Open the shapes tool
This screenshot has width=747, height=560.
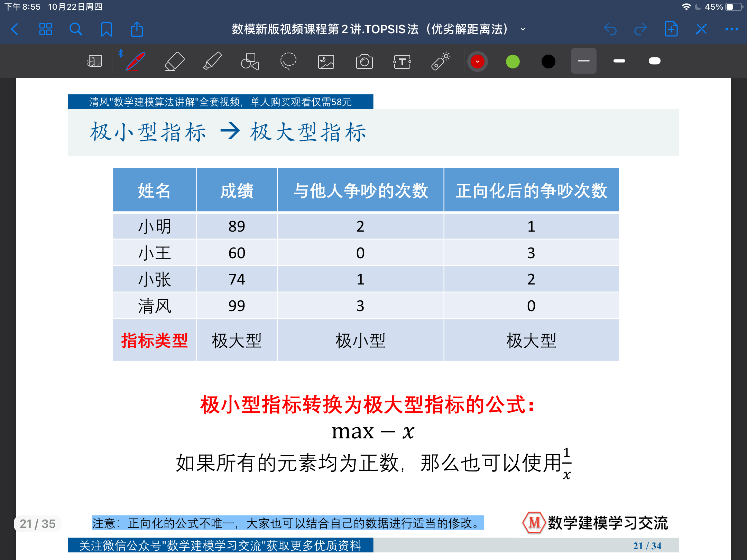pyautogui.click(x=250, y=61)
